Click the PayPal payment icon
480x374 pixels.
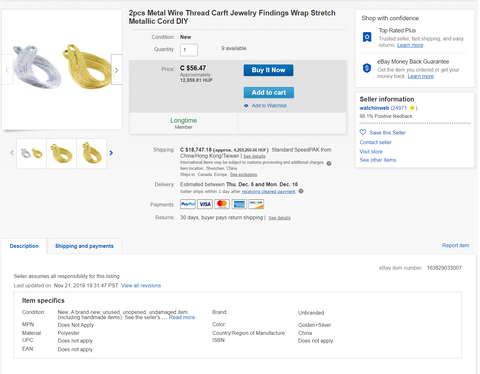[188, 204]
